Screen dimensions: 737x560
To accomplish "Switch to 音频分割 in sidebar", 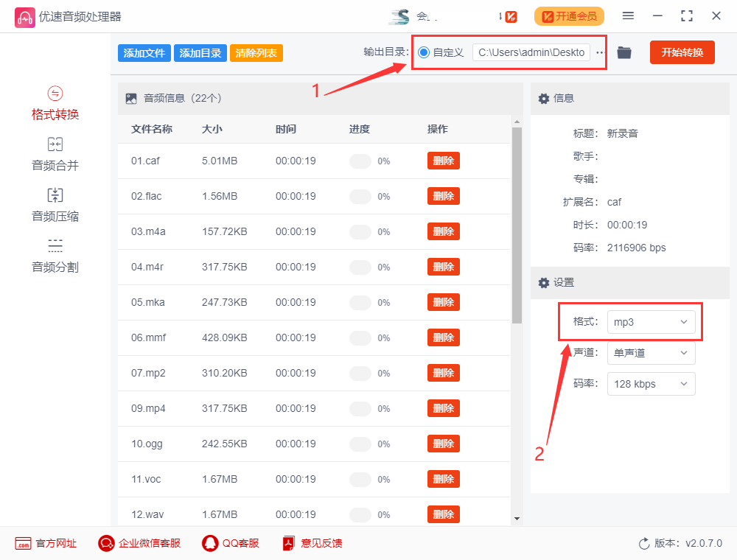I will (55, 256).
